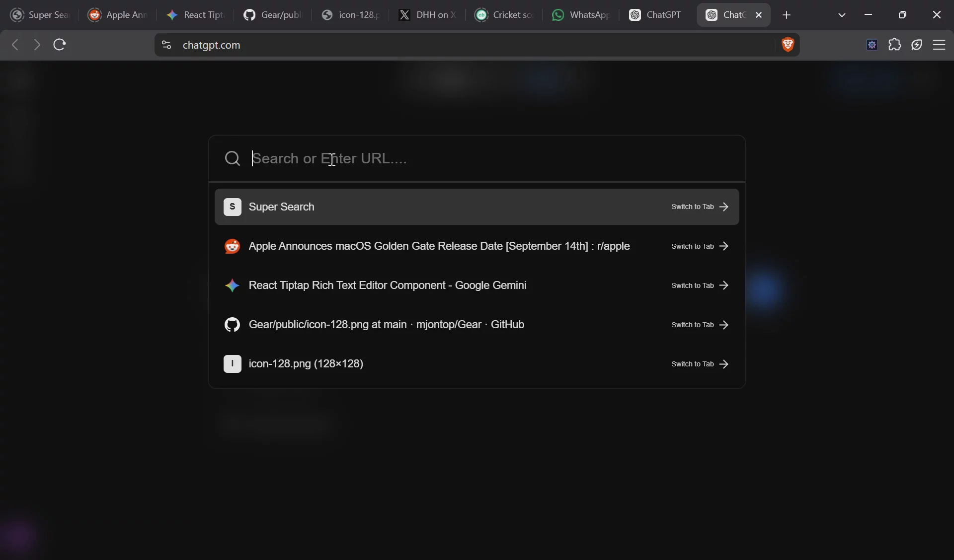The width and height of the screenshot is (954, 560).
Task: Click the lightning bolt toolbar icon
Action: pyautogui.click(x=917, y=45)
